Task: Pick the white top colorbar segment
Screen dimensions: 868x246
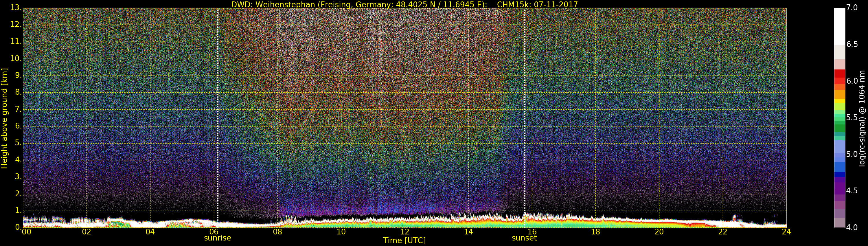Action: point(839,26)
